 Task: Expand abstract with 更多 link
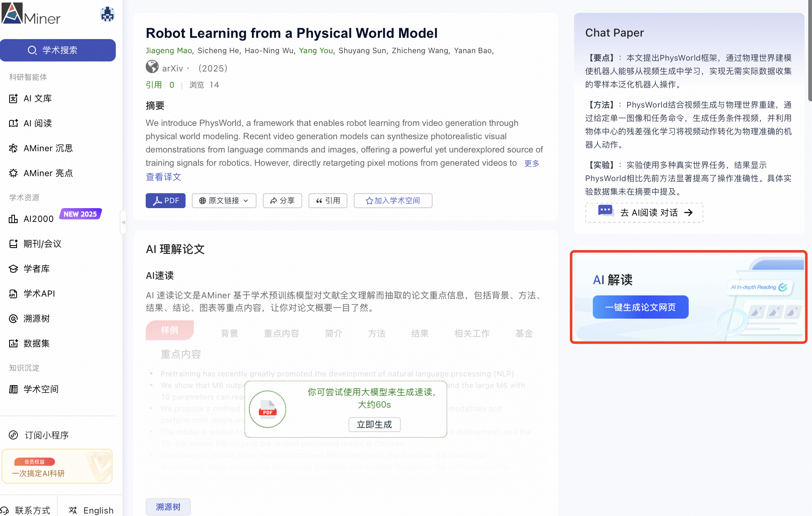[x=531, y=163]
